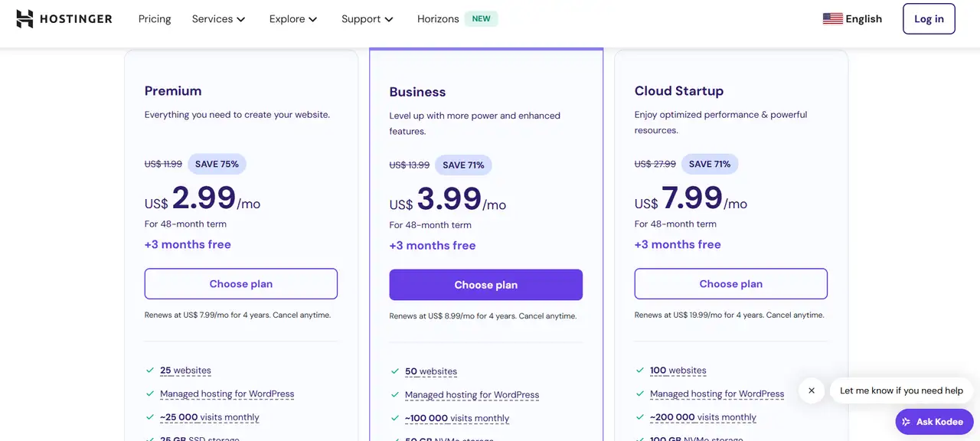
Task: Click the US$ 7.99/mo price
Action: (691, 198)
